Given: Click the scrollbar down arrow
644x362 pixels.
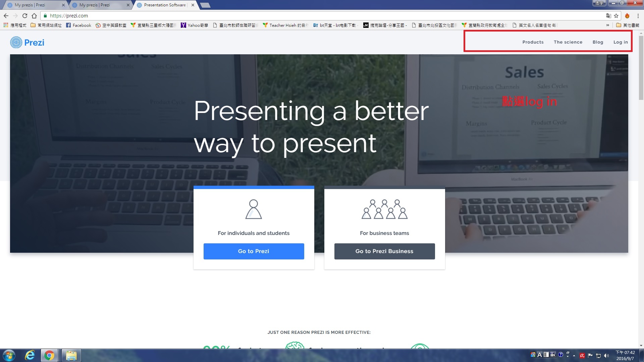Looking at the screenshot, I should click(641, 346).
